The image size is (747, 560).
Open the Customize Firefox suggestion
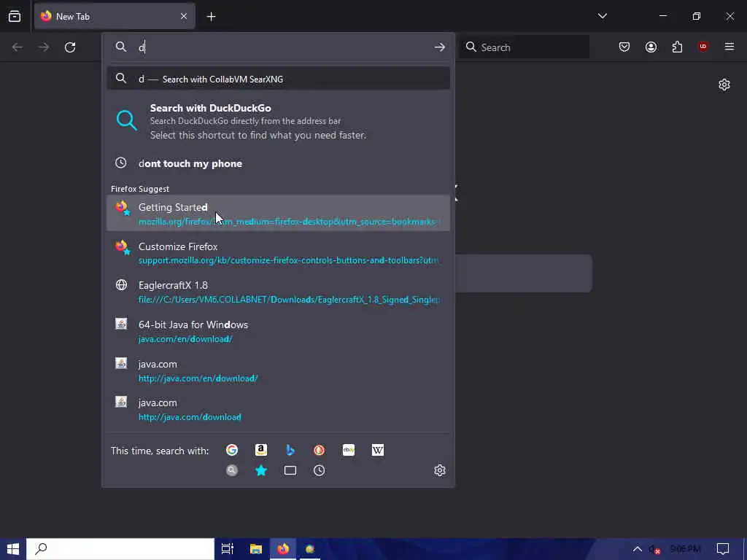[278, 252]
